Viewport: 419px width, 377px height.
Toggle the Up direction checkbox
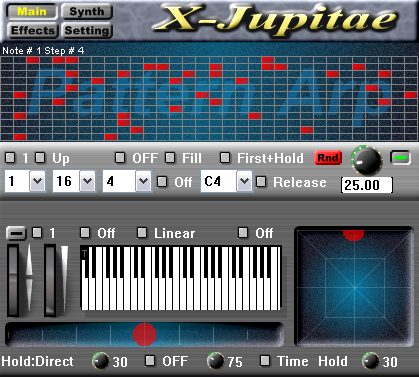40,158
